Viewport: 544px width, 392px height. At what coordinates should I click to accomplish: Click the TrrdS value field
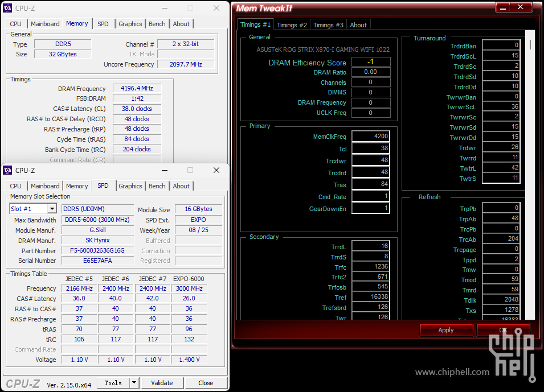click(x=370, y=257)
